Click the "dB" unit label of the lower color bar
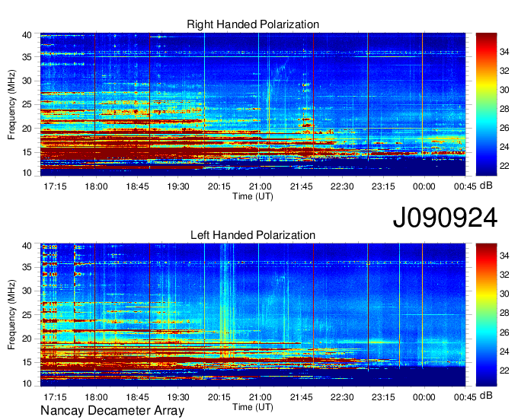 pos(486,395)
